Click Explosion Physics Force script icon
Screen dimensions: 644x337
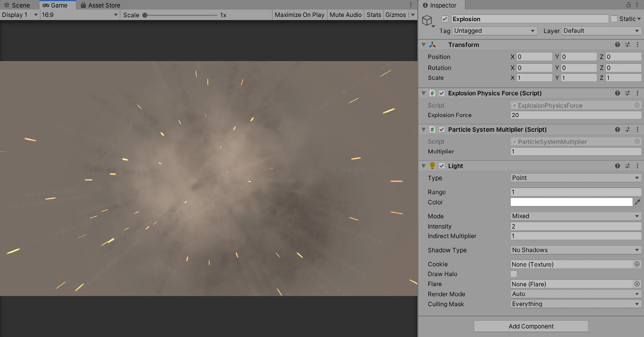[x=432, y=93]
